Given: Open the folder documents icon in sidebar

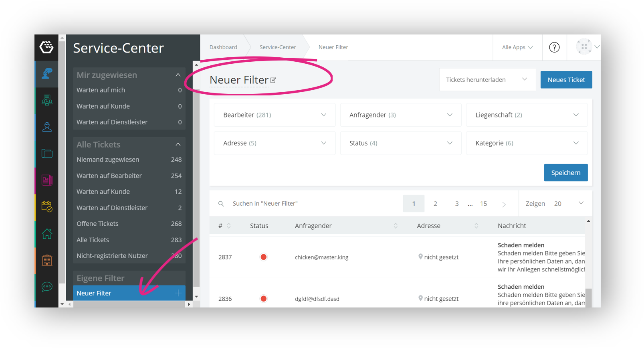Looking at the screenshot, I should click(x=47, y=154).
